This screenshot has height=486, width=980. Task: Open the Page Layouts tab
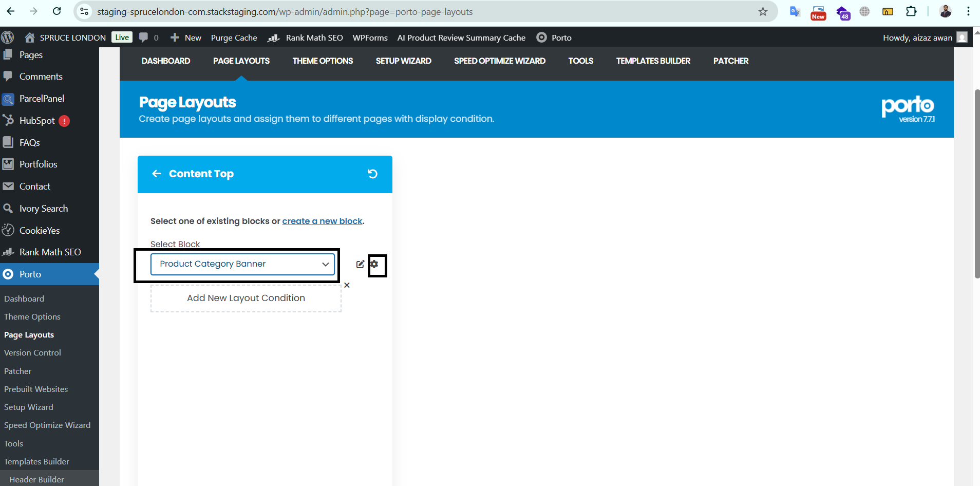point(241,61)
